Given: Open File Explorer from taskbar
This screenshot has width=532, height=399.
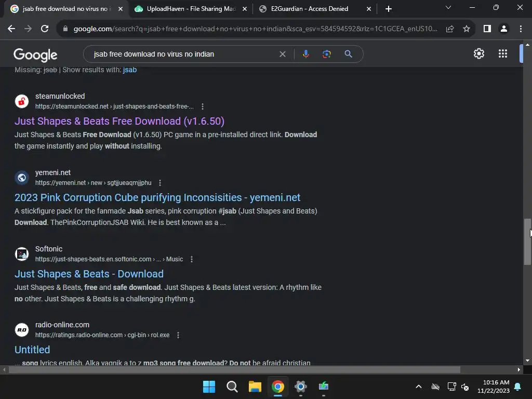Looking at the screenshot, I should pos(255,387).
